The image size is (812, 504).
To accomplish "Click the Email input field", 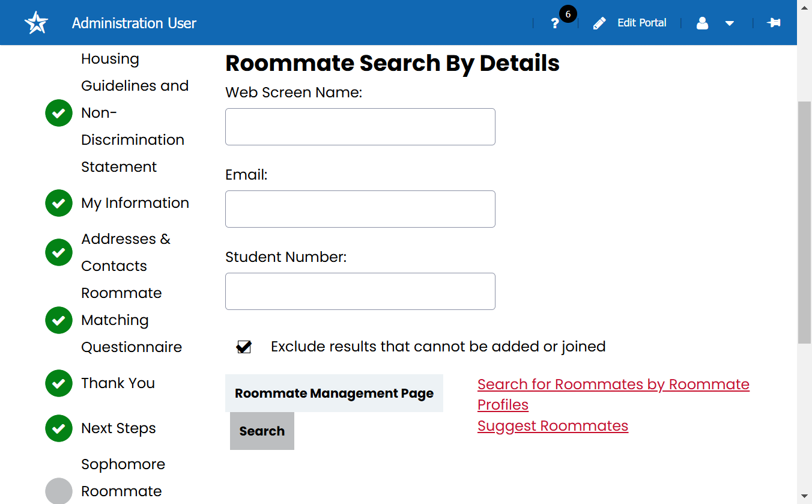I will [x=360, y=209].
